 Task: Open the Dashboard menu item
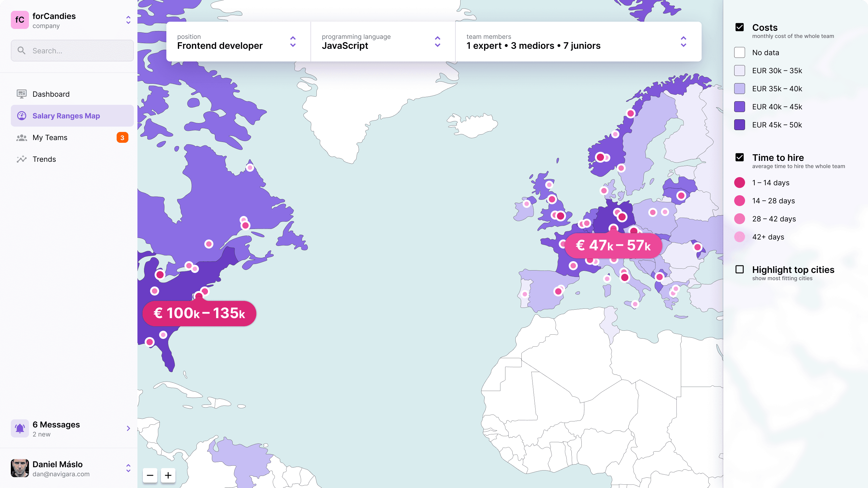click(72, 94)
